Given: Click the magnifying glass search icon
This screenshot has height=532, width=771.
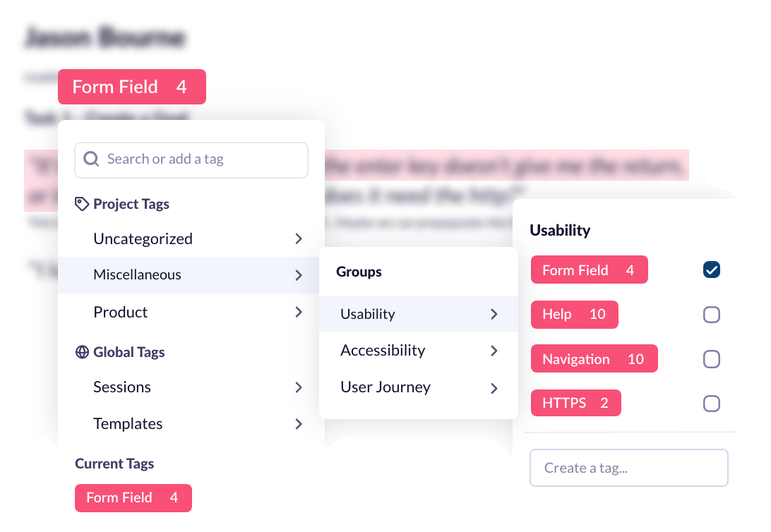Looking at the screenshot, I should point(91,159).
